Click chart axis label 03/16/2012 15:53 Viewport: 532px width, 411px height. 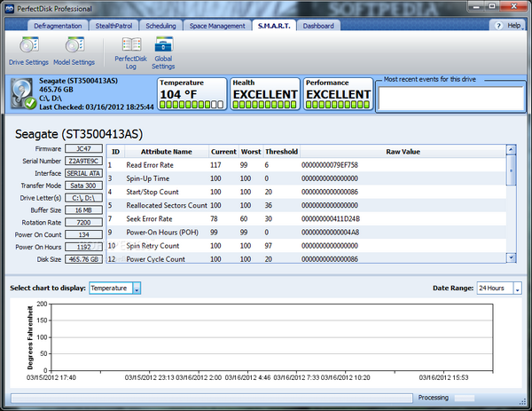(x=443, y=378)
